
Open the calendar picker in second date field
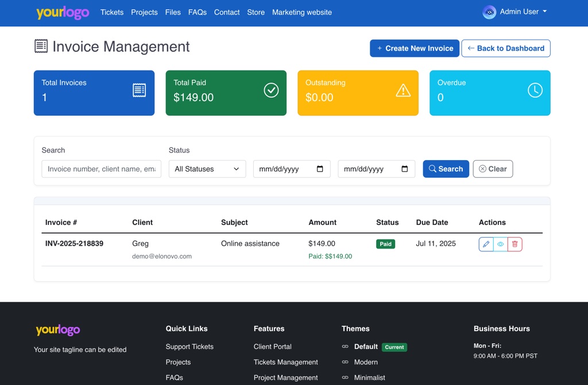pyautogui.click(x=404, y=169)
